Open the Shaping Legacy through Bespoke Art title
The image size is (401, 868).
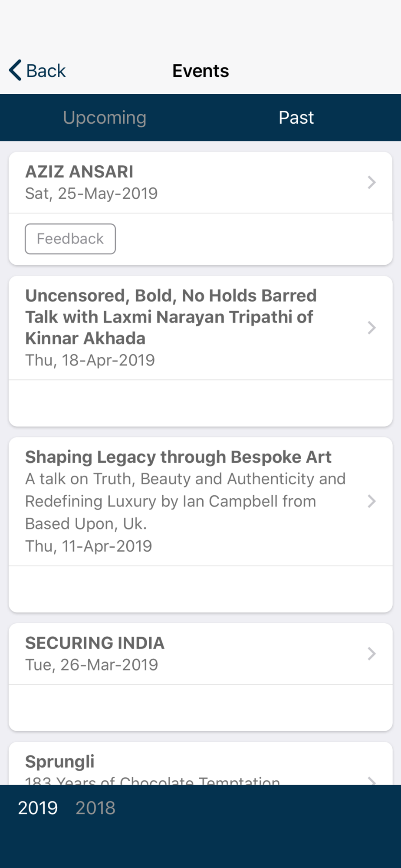pos(178,457)
